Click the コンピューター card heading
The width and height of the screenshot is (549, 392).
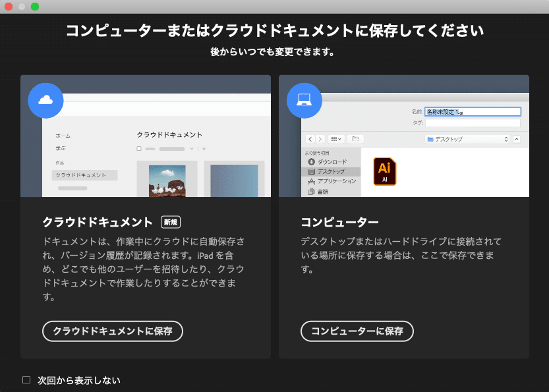pyautogui.click(x=339, y=222)
